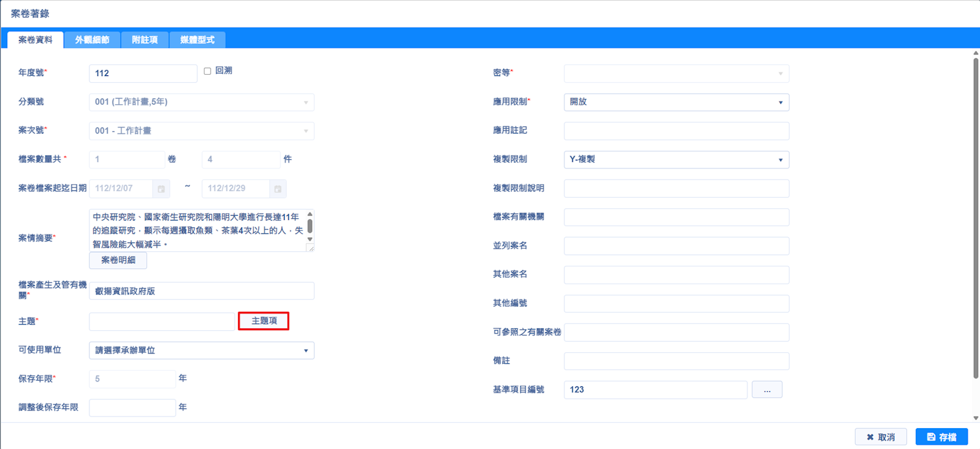Switch to the 附註項 tab
The image size is (980, 449).
pos(144,40)
